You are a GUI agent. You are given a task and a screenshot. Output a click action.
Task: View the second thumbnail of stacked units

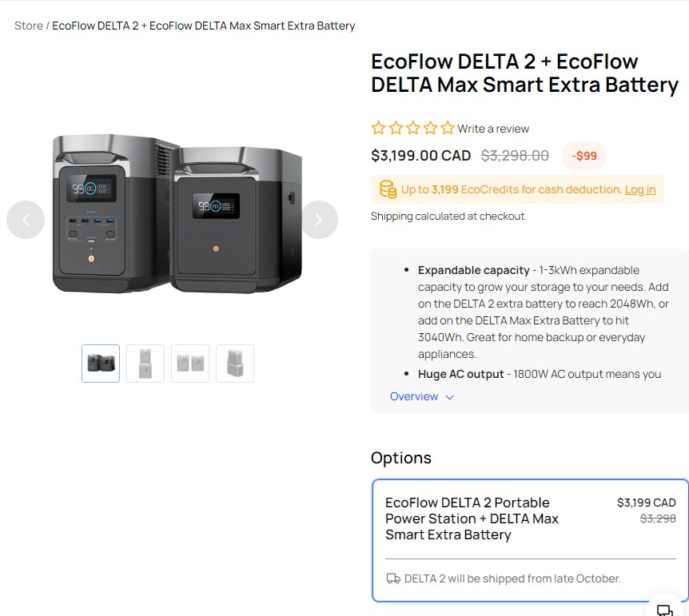[x=145, y=364]
